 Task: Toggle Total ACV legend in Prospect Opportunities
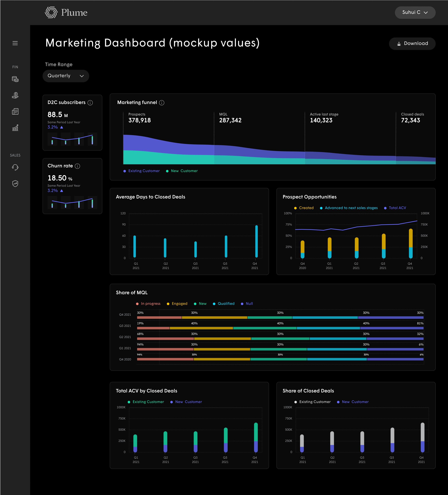pos(395,208)
